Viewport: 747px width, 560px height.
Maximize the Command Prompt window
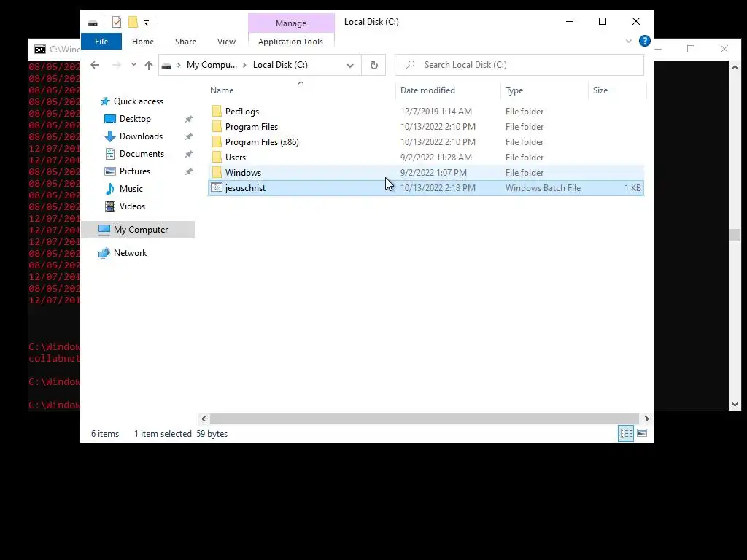point(691,49)
